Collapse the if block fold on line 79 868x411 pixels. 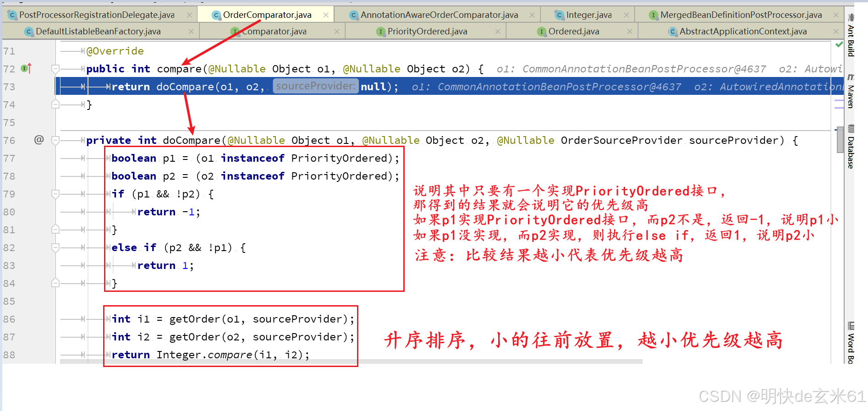(55, 194)
